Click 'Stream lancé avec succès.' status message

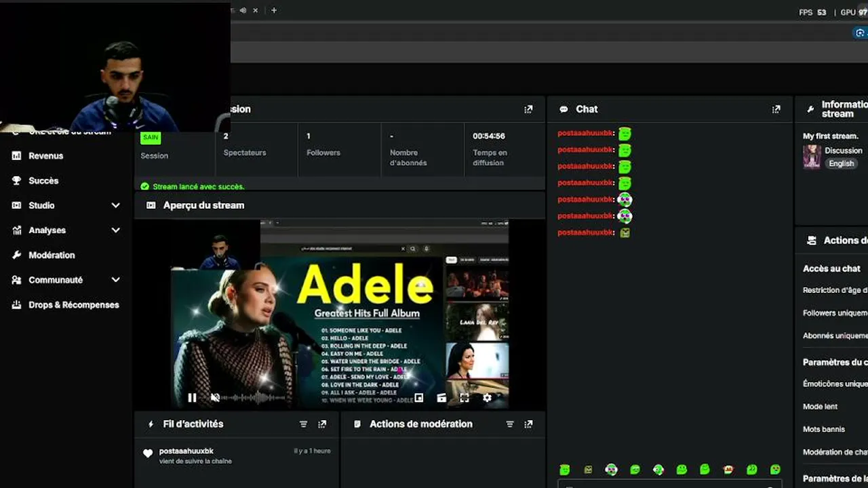coord(199,186)
